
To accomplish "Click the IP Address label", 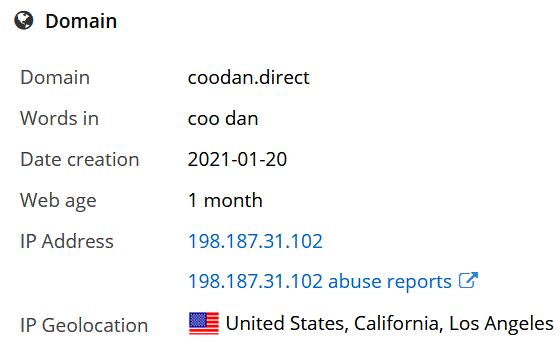I will tap(67, 241).
